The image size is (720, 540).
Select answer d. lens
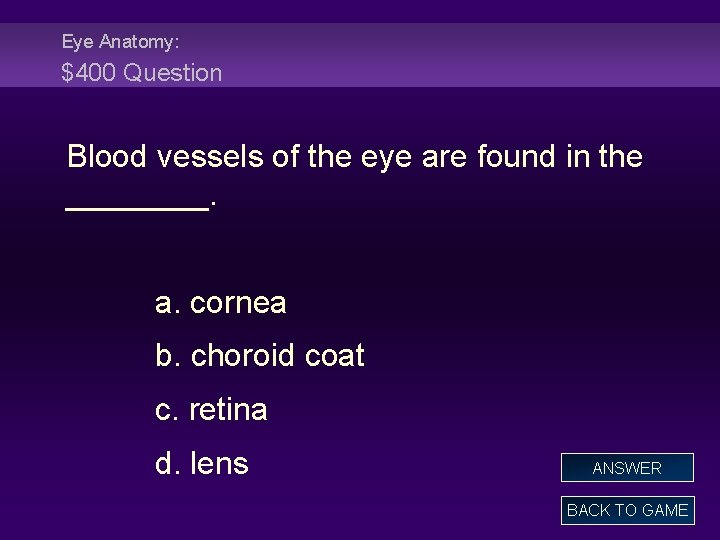pyautogui.click(x=202, y=464)
